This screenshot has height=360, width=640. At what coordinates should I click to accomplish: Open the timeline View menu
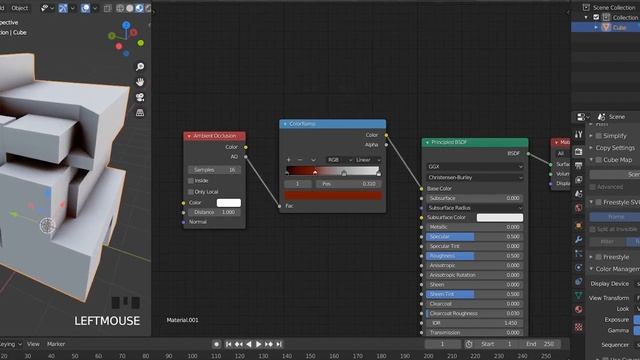tap(33, 344)
